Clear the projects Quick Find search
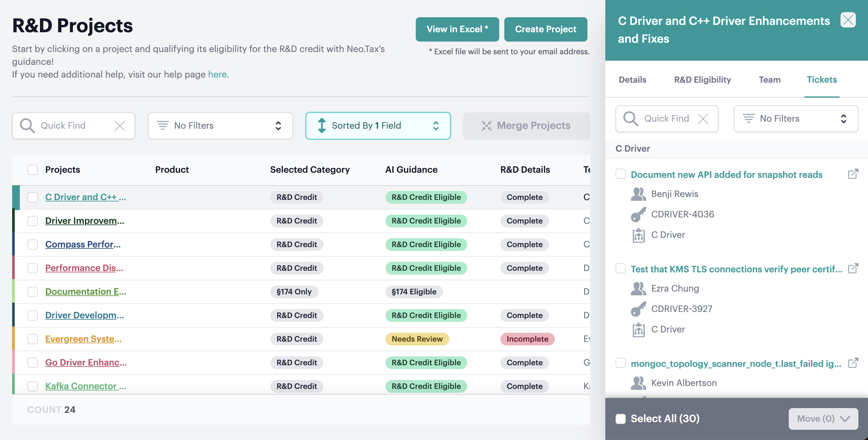Viewport: 868px width, 440px height. click(120, 125)
